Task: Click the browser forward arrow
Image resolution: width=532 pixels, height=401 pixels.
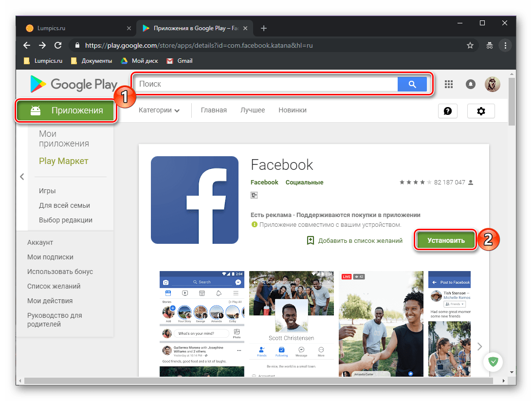Action: (x=42, y=45)
